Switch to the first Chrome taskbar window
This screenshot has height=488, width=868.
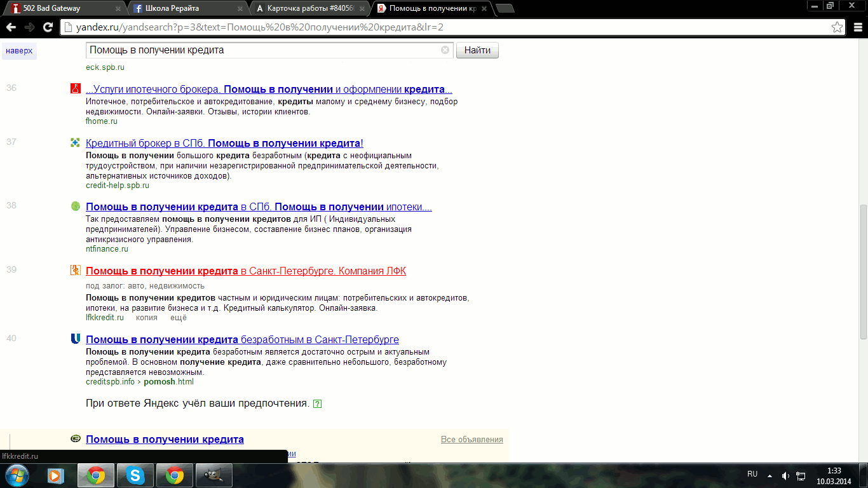point(96,475)
